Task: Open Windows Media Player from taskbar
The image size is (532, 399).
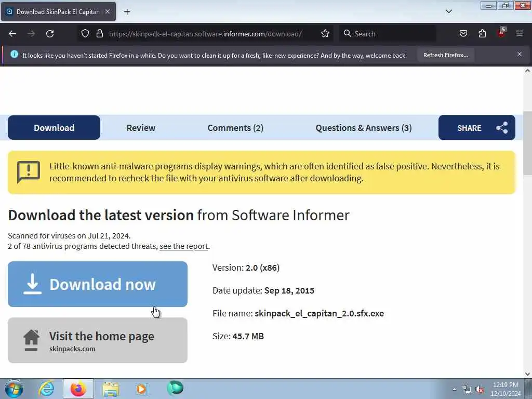Action: pos(142,389)
